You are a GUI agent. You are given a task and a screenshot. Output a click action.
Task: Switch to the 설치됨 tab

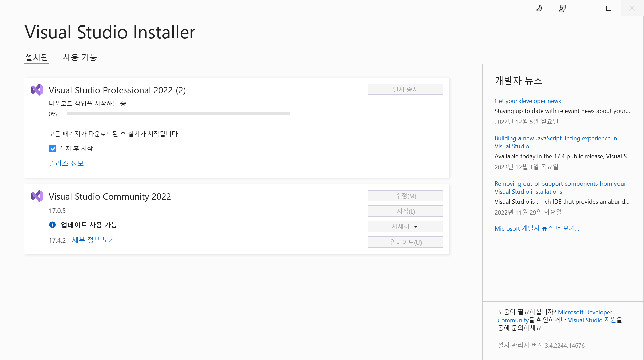[x=37, y=57]
